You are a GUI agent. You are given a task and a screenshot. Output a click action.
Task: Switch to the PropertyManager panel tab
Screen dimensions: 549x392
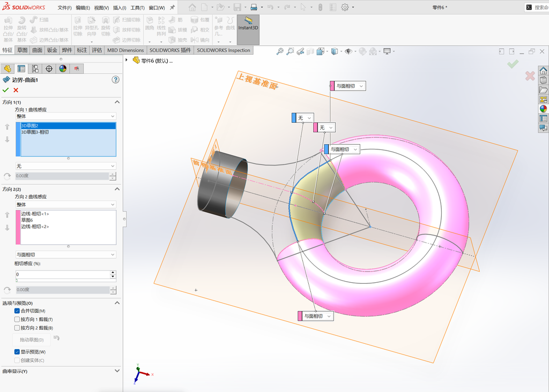(x=21, y=69)
